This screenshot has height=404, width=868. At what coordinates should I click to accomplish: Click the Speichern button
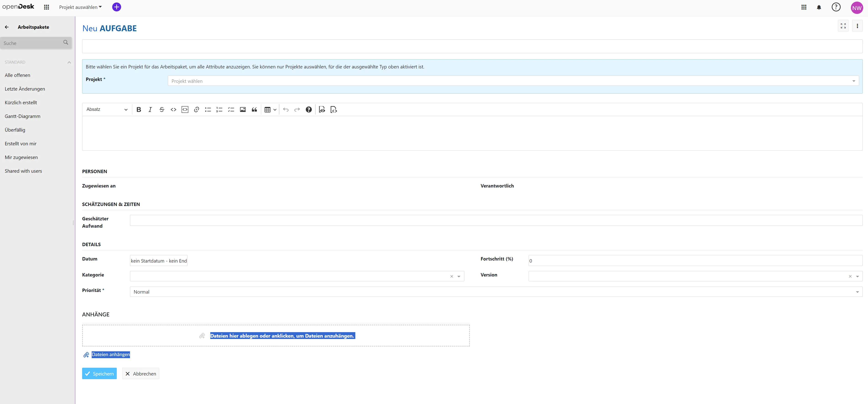coord(99,374)
